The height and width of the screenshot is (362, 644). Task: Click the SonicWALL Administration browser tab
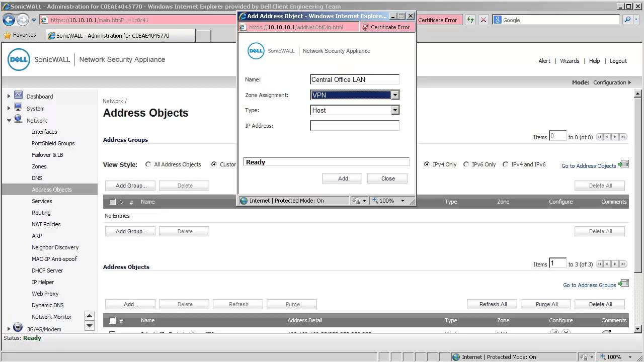120,36
